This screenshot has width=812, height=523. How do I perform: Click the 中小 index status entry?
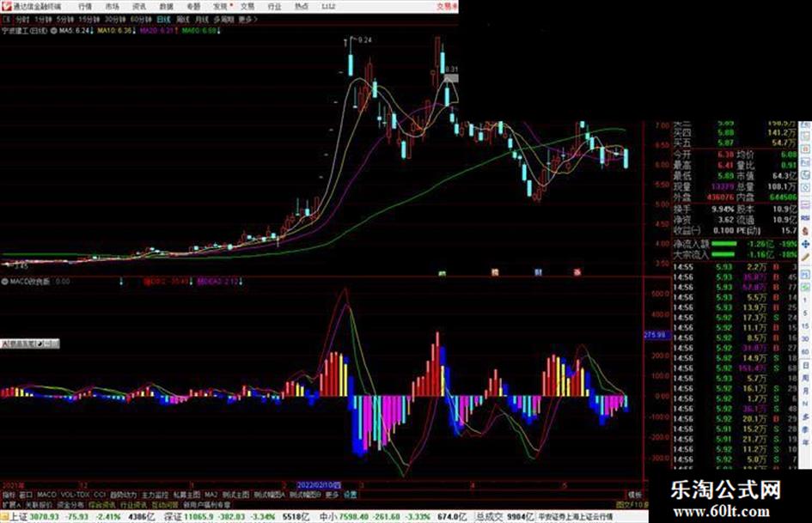click(x=393, y=517)
